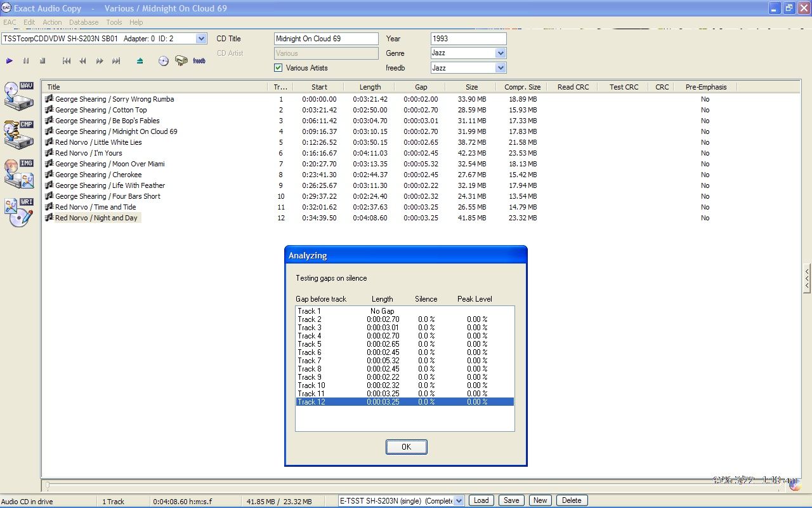
Task: Select 'George Shearing / Life With Feather' track
Action: click(110, 185)
